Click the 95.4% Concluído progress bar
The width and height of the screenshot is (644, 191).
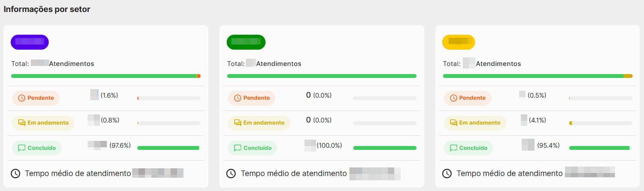601,148
